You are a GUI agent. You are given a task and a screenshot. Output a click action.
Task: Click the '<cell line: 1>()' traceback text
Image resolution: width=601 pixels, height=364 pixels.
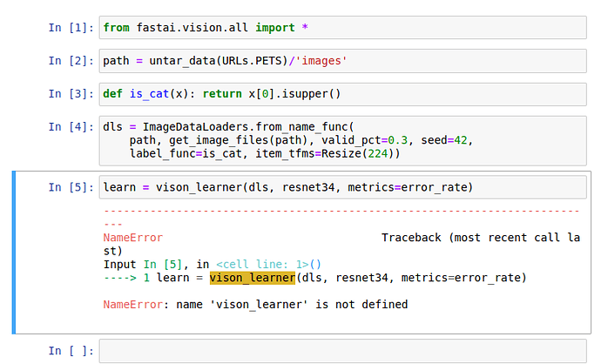tap(268, 265)
